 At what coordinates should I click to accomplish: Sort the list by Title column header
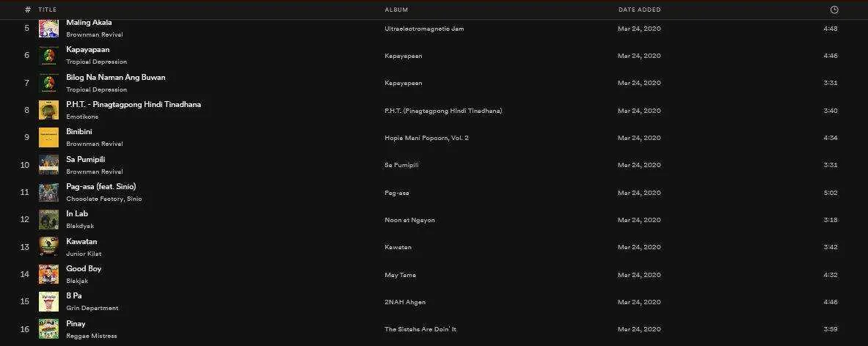click(48, 10)
